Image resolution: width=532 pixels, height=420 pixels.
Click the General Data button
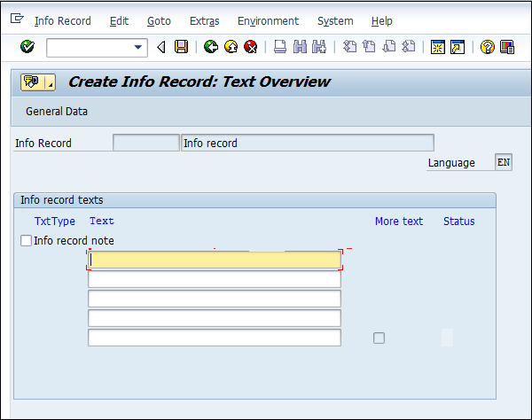pyautogui.click(x=57, y=112)
